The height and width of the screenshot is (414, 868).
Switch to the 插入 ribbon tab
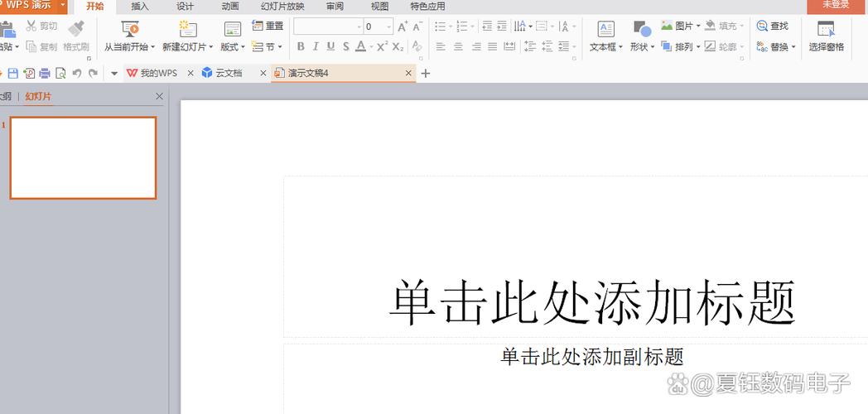(139, 7)
